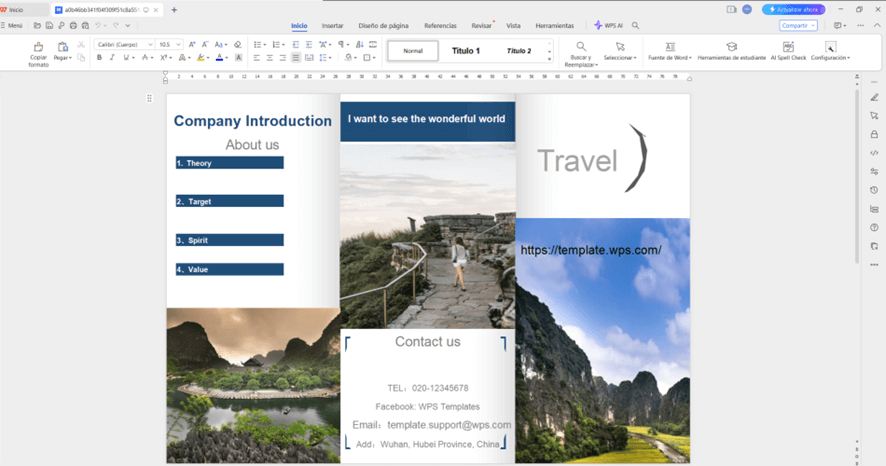Toggle bold formatting
Image resolution: width=886 pixels, height=466 pixels.
pyautogui.click(x=99, y=58)
